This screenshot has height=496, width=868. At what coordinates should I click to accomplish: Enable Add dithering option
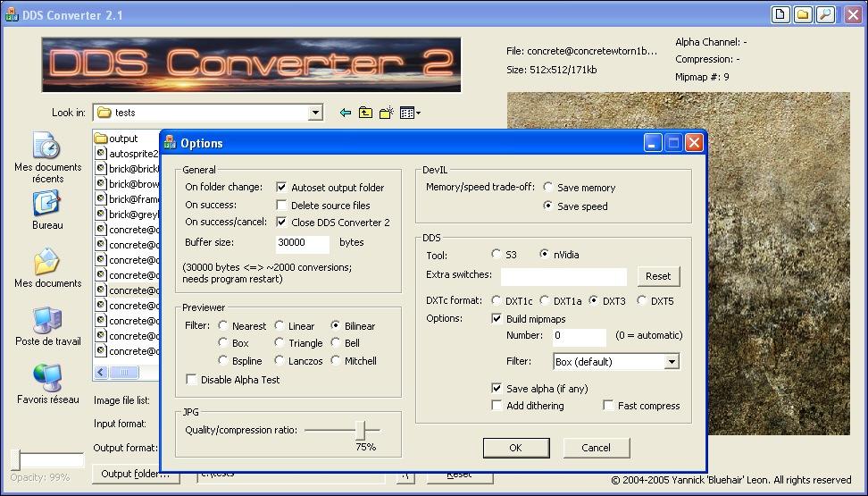[x=497, y=406]
